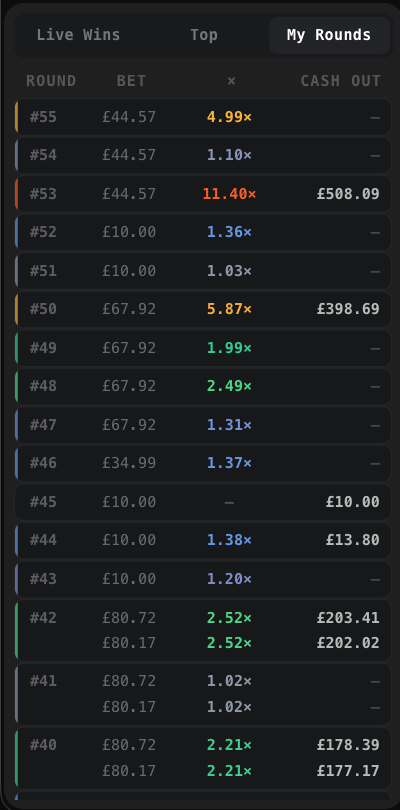400x810 pixels.
Task: Click the 5.87× multiplier value
Action: click(229, 309)
